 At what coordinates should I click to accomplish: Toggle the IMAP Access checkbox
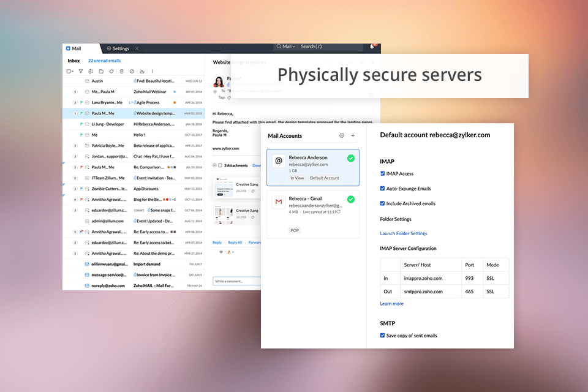tap(382, 174)
